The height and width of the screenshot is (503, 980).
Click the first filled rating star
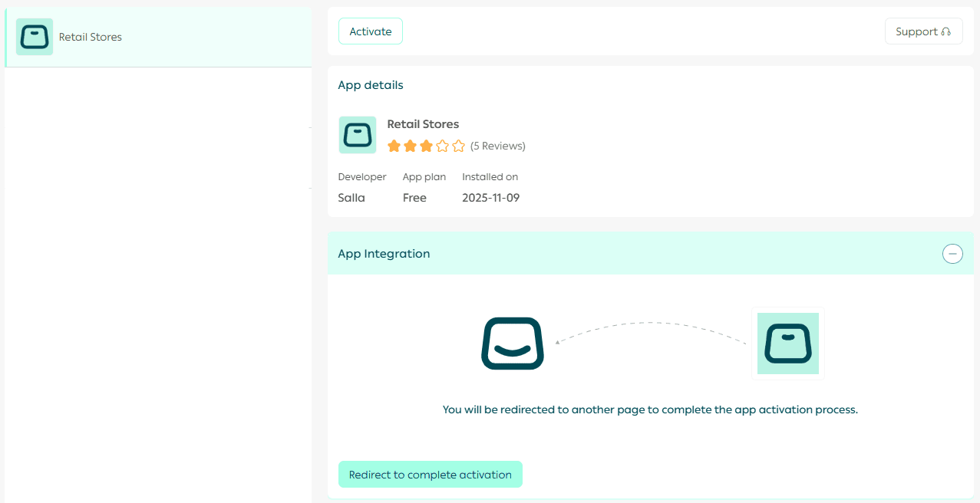tap(394, 146)
